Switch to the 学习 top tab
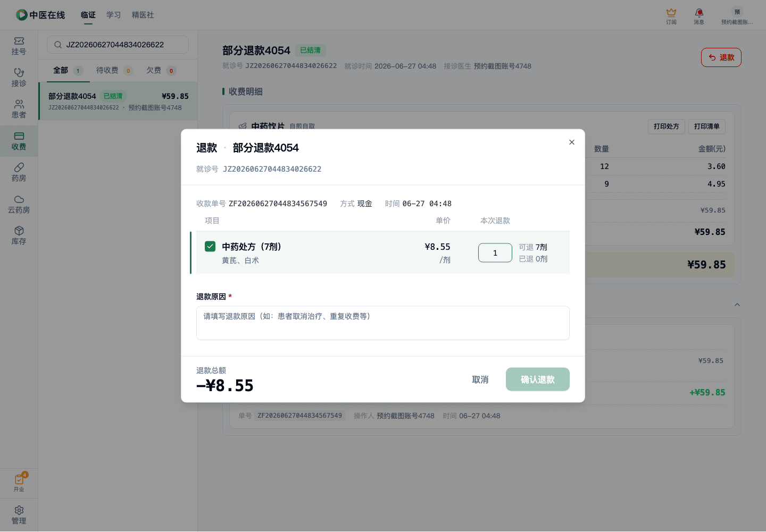 [x=114, y=15]
